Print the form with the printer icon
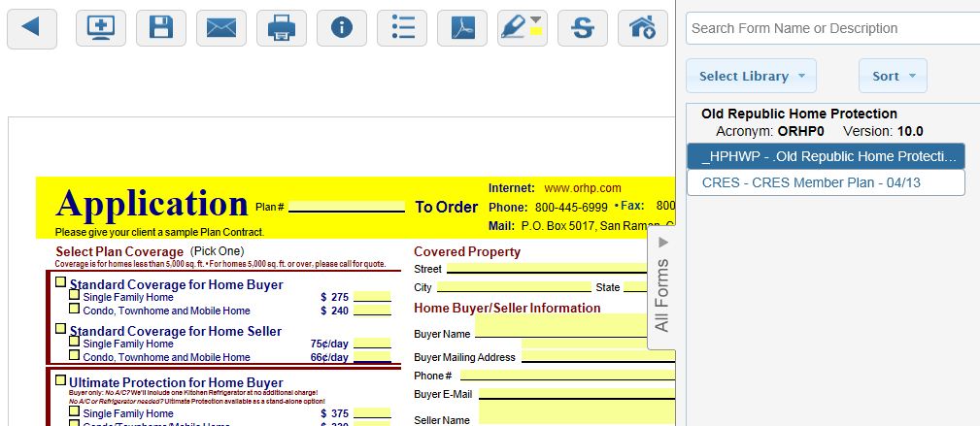The width and height of the screenshot is (980, 426). point(281,28)
